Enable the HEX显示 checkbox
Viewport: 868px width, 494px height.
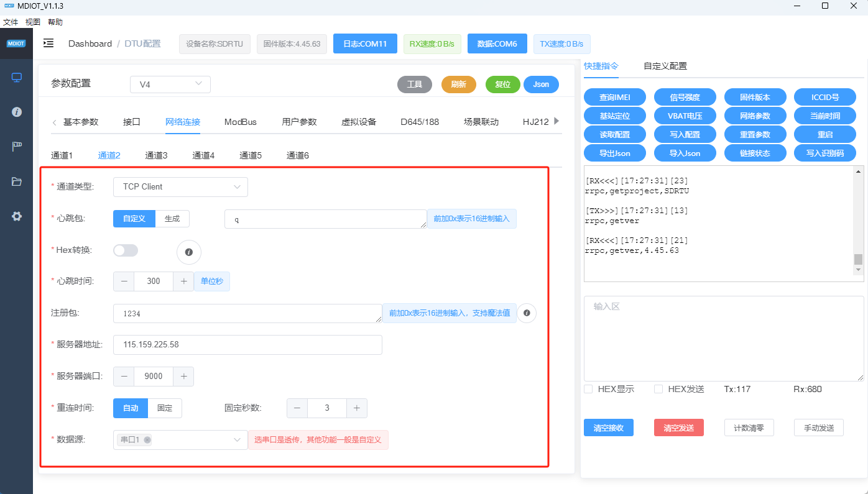588,389
